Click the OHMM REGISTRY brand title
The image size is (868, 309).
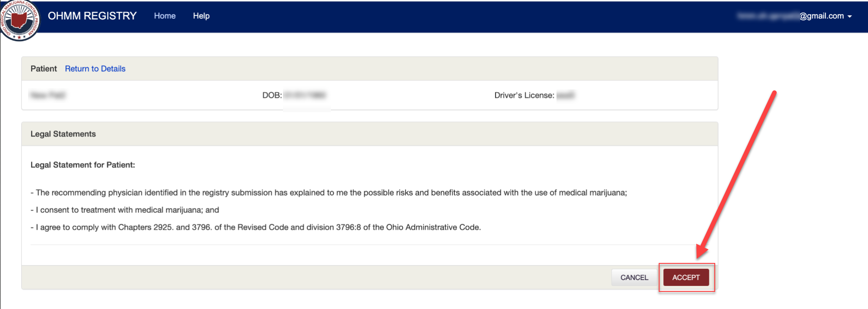92,16
